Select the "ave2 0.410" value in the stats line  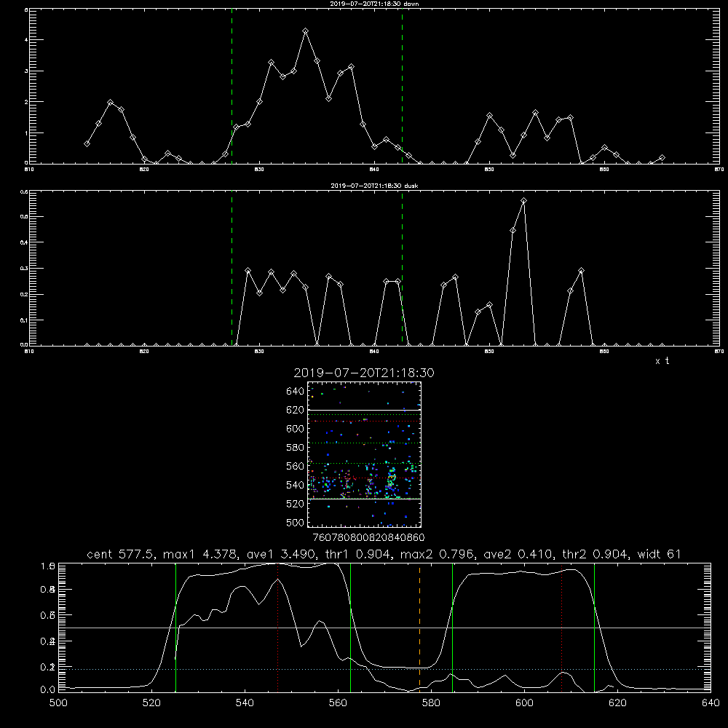click(518, 554)
